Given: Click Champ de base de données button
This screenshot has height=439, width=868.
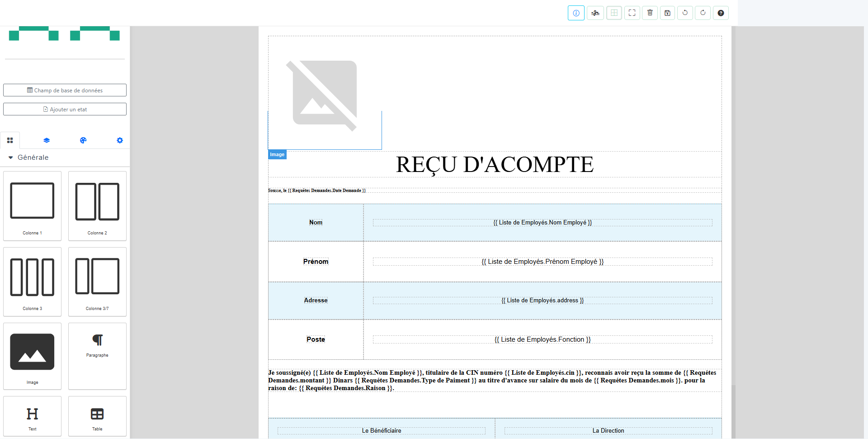Looking at the screenshot, I should pyautogui.click(x=65, y=90).
